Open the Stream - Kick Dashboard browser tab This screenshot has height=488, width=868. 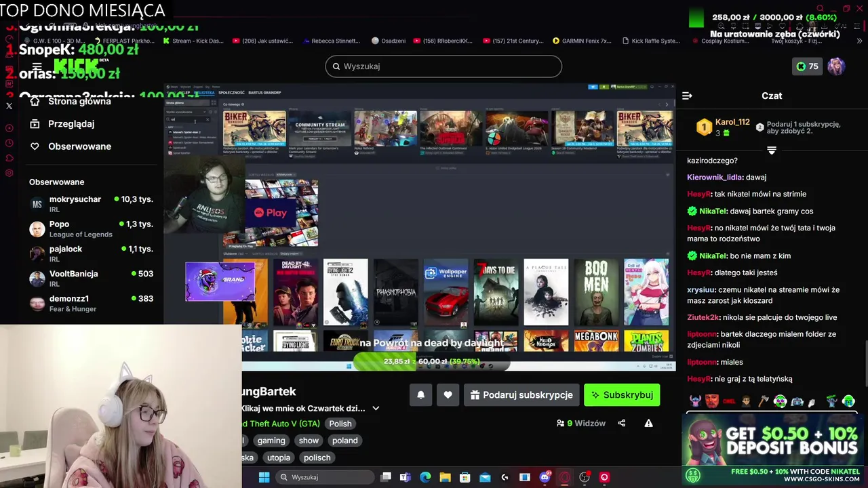(193, 41)
